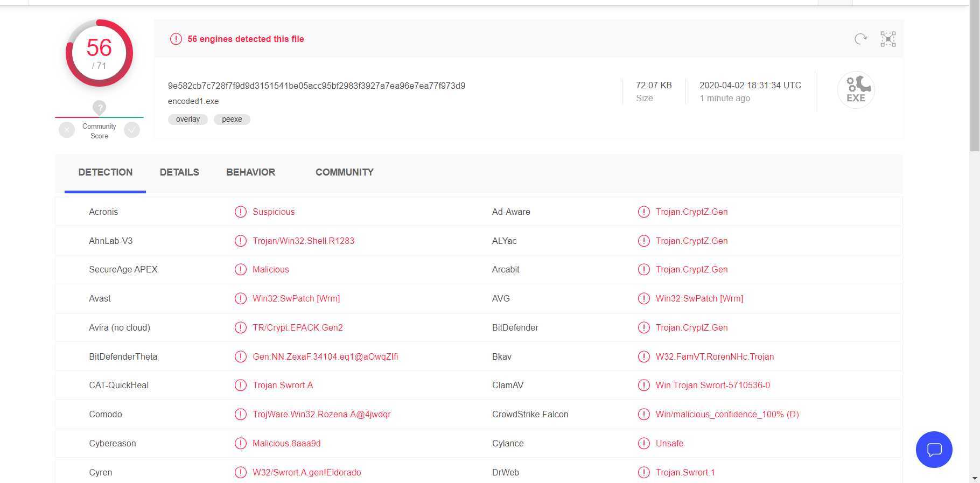The height and width of the screenshot is (483, 980).
Task: Click the warning icon beside Trojan.Swrort.A
Action: (241, 385)
